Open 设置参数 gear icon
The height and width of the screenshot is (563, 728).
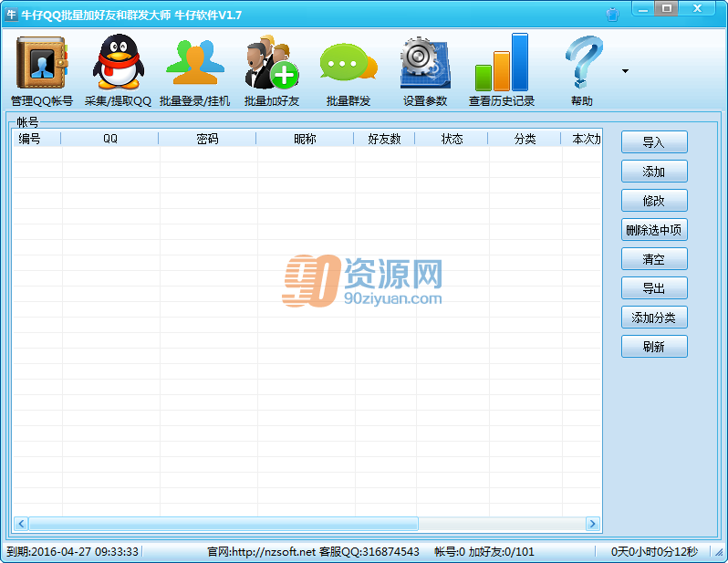(x=425, y=63)
